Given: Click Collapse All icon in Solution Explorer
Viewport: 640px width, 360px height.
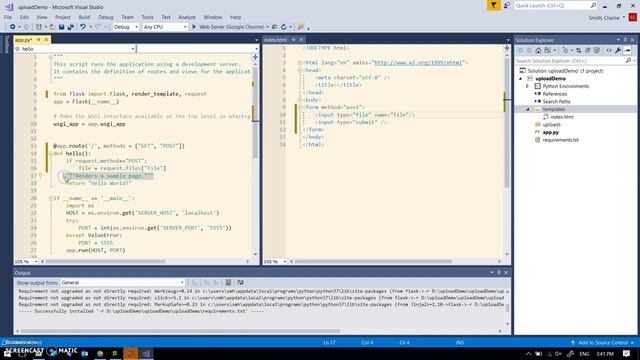Looking at the screenshot, I should (x=588, y=50).
